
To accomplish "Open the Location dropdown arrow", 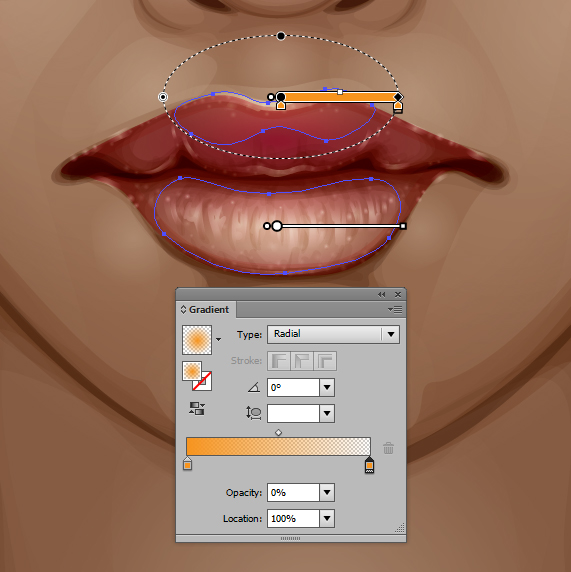I will (x=327, y=518).
